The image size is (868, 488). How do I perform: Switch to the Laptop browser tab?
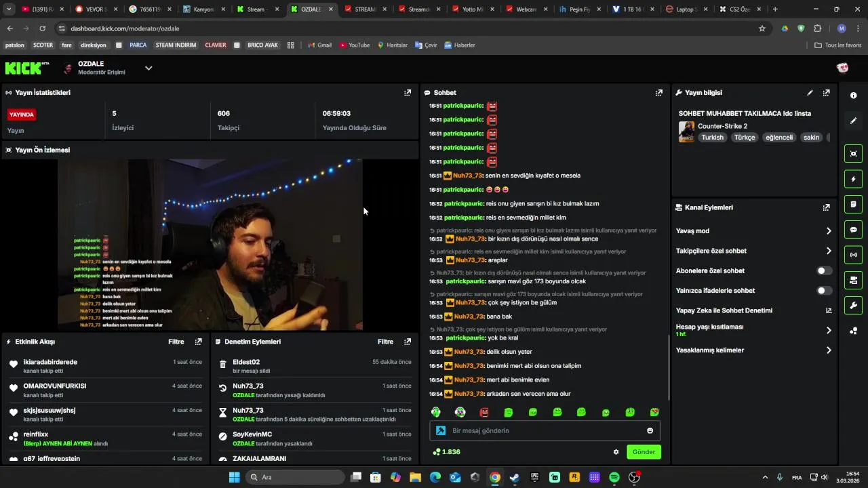point(687,9)
